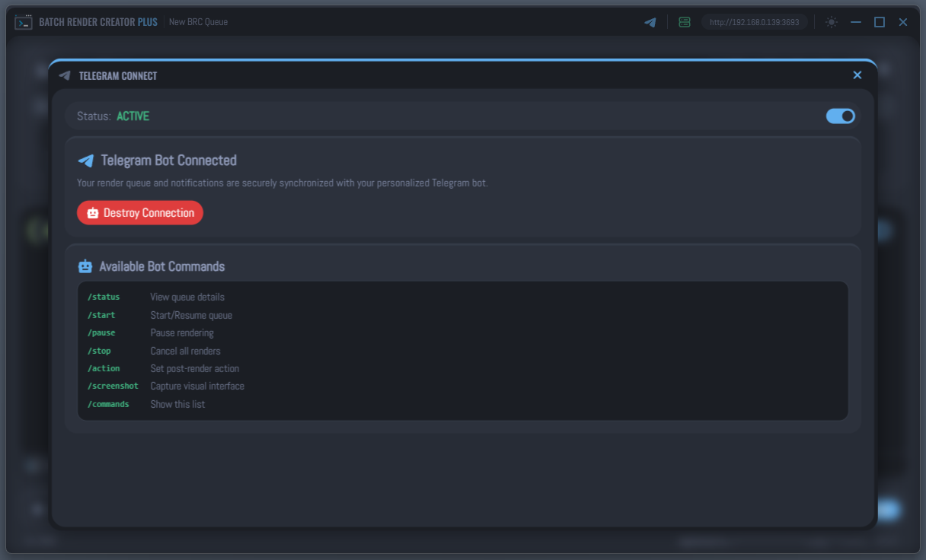Maximize the application window
This screenshot has width=926, height=560.
tap(880, 22)
